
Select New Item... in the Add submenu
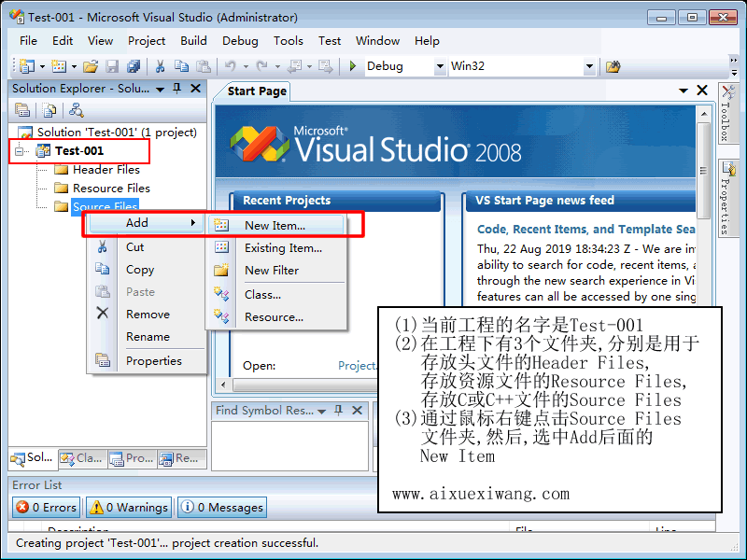tap(275, 225)
